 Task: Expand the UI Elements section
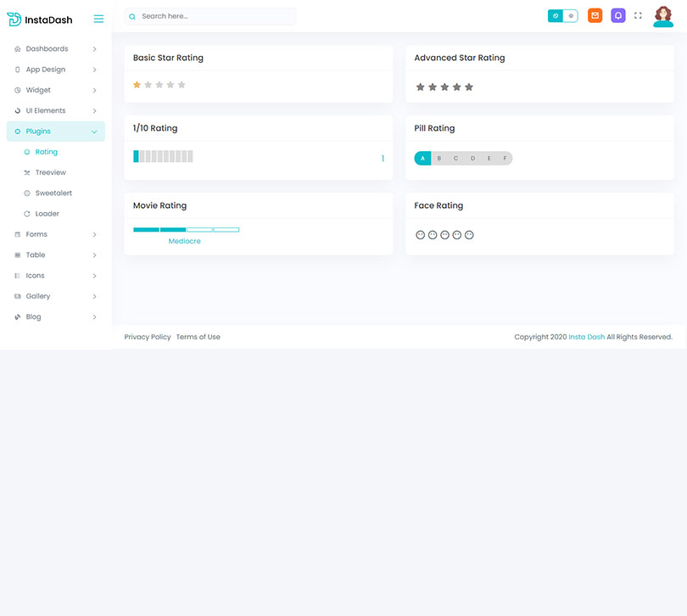(55, 111)
